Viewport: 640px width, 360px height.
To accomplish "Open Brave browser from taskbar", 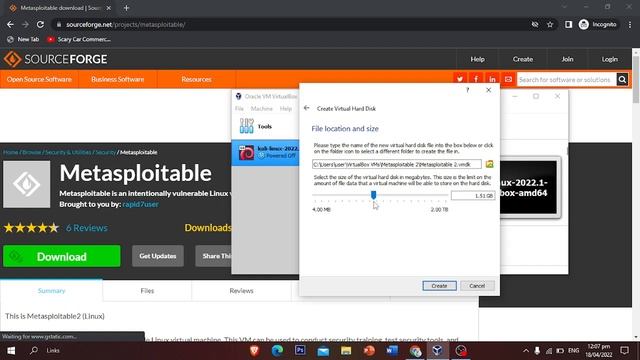I will pyautogui.click(x=254, y=351).
